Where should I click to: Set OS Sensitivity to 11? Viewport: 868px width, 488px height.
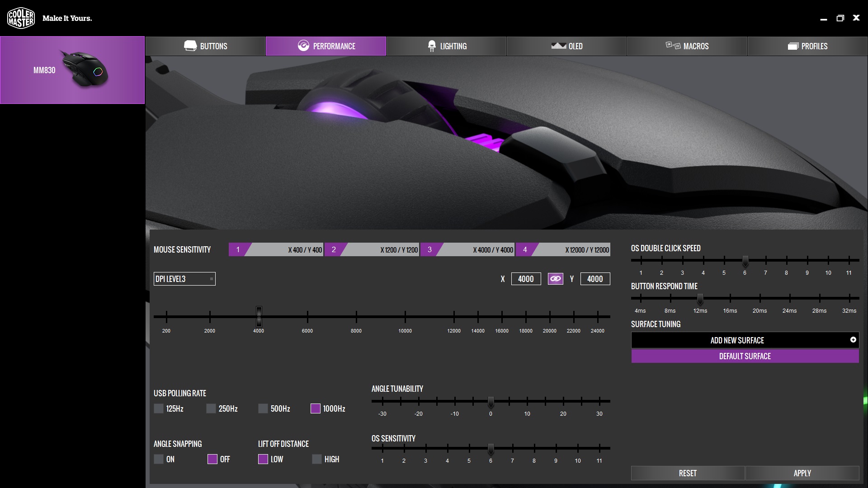(599, 448)
